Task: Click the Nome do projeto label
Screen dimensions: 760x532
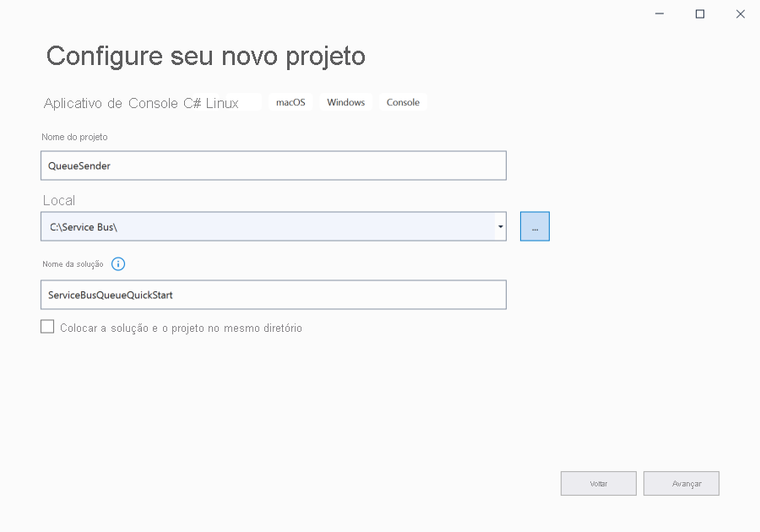Action: [74, 136]
